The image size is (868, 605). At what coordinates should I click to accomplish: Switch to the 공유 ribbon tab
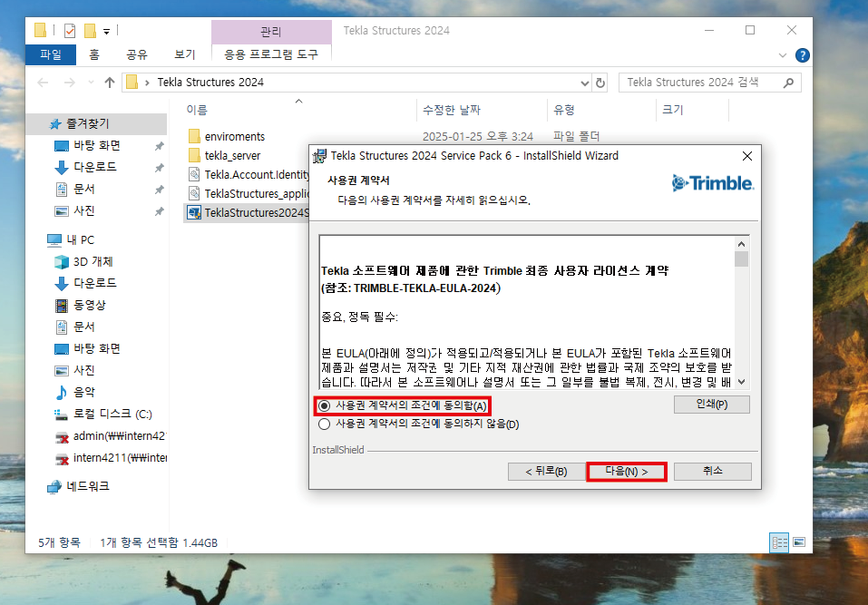click(137, 54)
